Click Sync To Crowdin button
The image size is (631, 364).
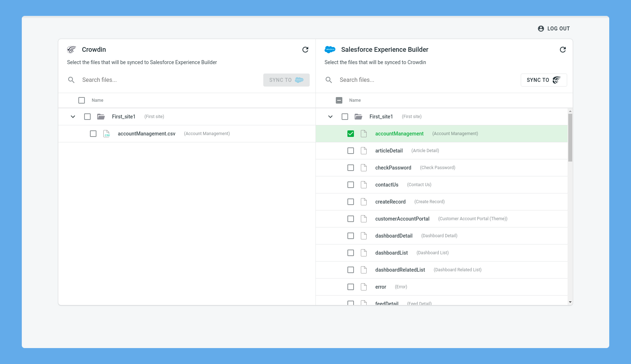point(544,80)
